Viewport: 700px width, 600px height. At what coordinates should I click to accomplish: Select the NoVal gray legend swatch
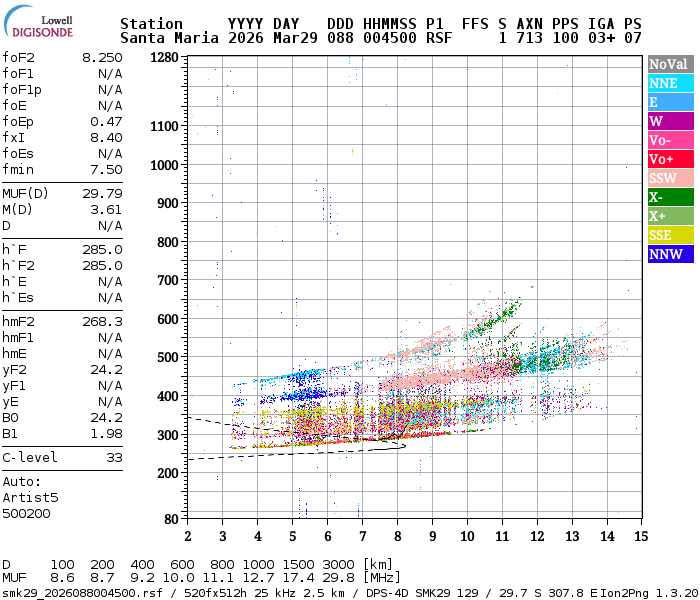670,64
